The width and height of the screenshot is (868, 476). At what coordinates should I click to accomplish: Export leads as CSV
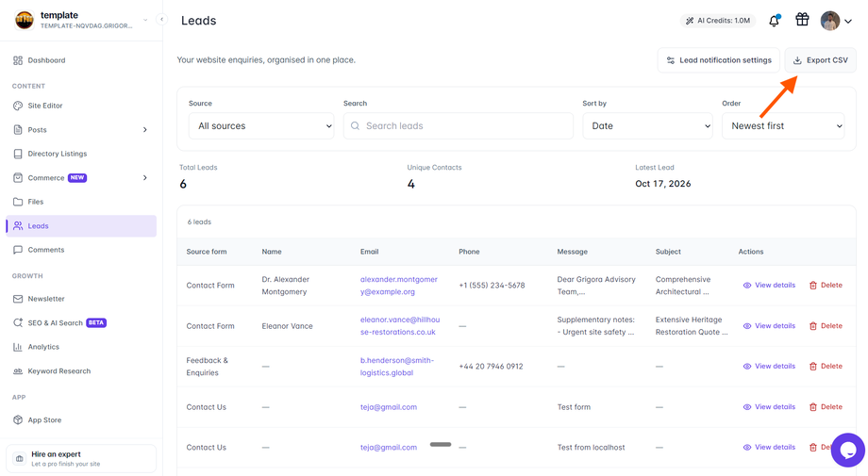tap(821, 60)
